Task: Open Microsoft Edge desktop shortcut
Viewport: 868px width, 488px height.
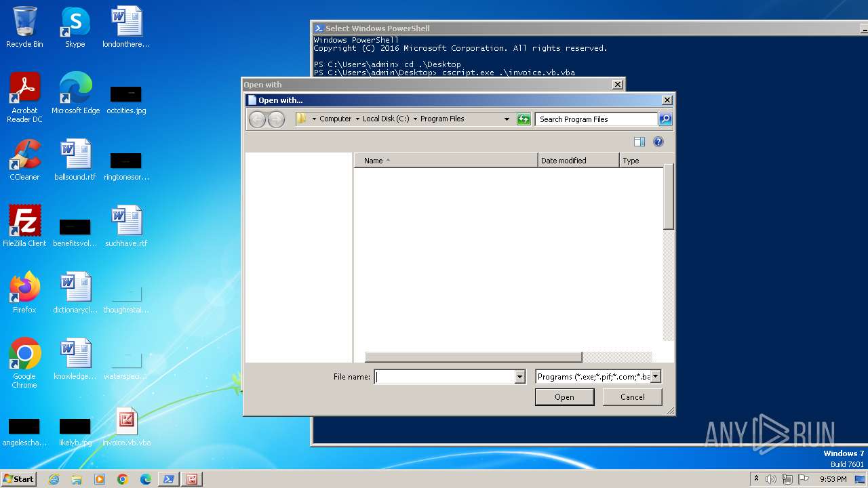Action: (x=75, y=94)
